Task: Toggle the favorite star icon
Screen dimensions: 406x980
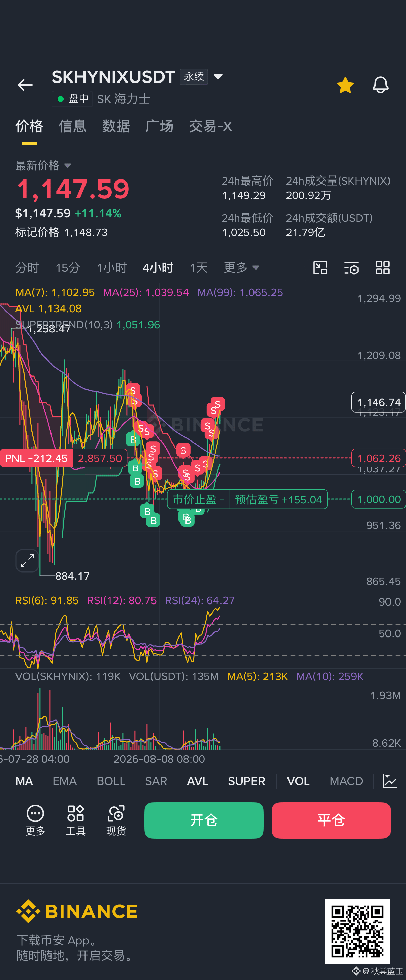Action: tap(345, 85)
